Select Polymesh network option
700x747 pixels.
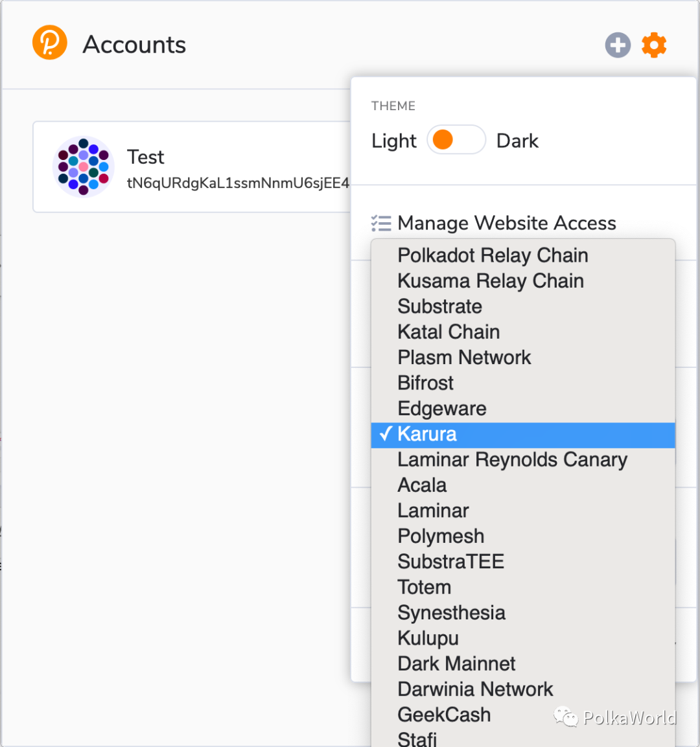coord(523,536)
